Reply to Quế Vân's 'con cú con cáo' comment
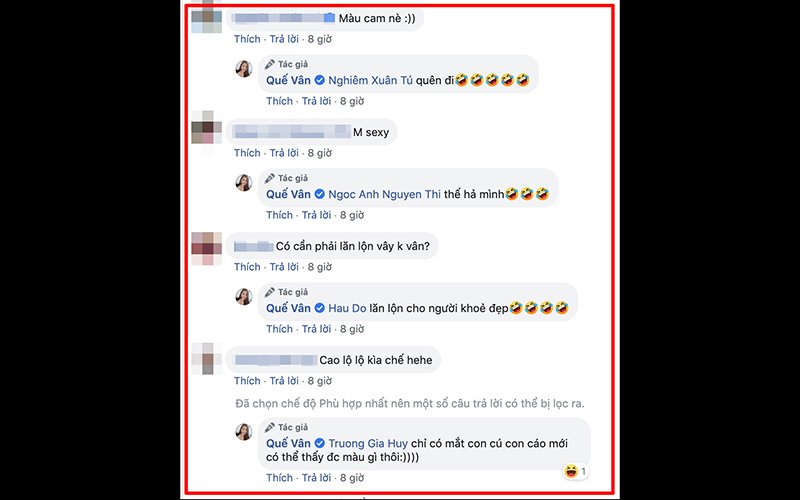This screenshot has height=500, width=800. click(x=316, y=478)
